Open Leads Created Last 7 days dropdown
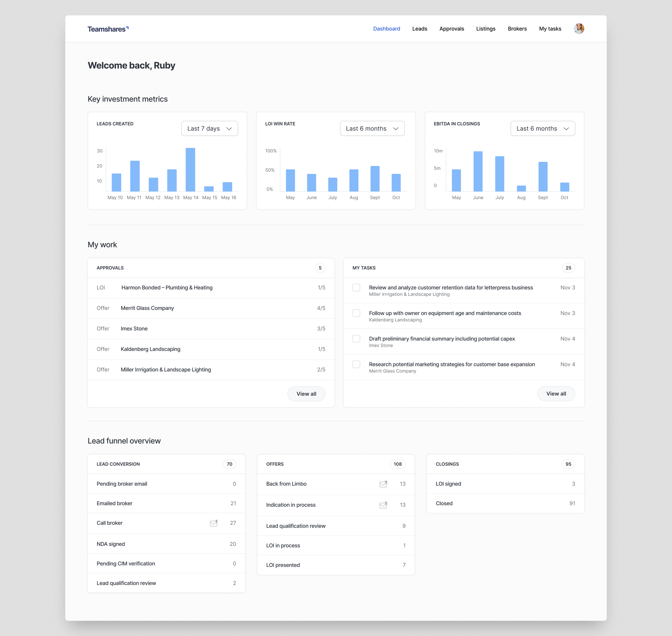Image resolution: width=672 pixels, height=636 pixels. tap(210, 128)
